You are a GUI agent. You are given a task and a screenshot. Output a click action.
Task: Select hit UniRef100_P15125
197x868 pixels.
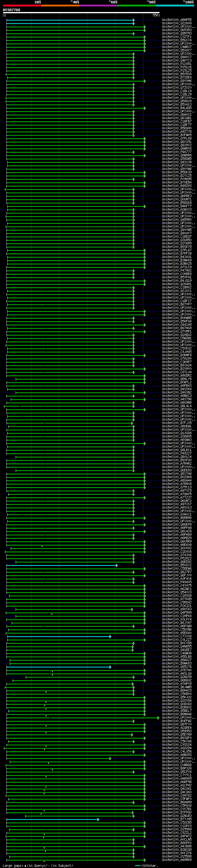[x=177, y=71]
